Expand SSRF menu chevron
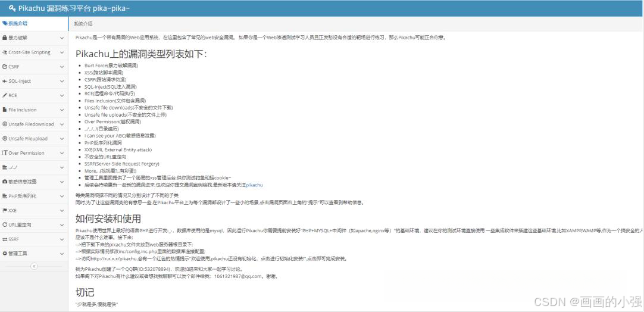The image size is (644, 312). tap(62, 239)
